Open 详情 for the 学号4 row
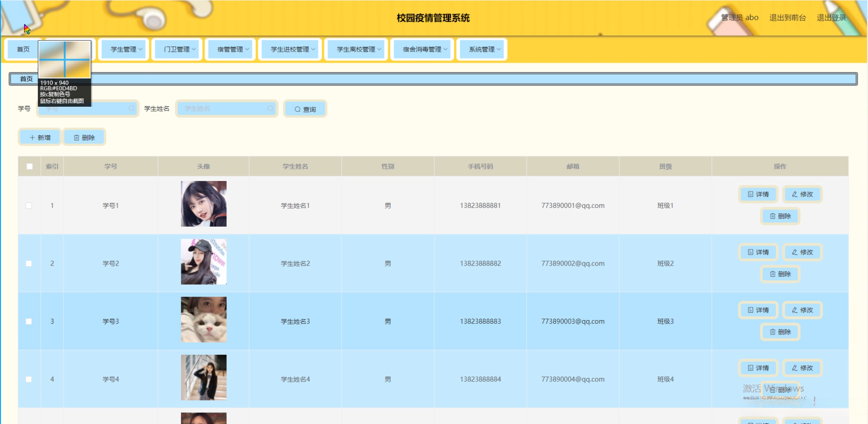The image size is (868, 424). pyautogui.click(x=759, y=368)
